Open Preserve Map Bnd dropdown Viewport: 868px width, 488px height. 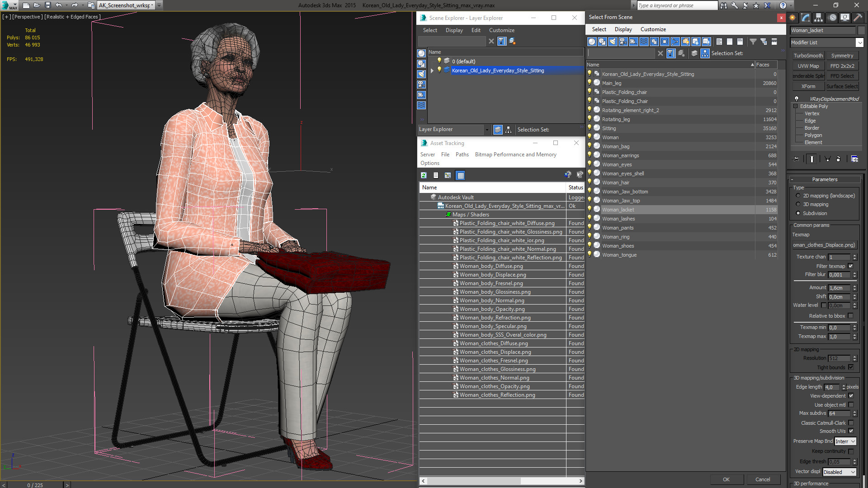845,441
